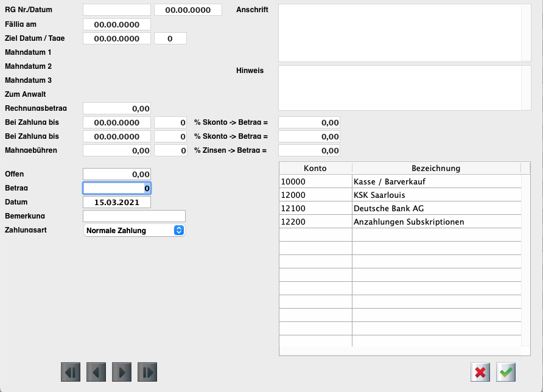This screenshot has width=543, height=392.
Task: Go to next record arrow button
Action: pos(122,372)
